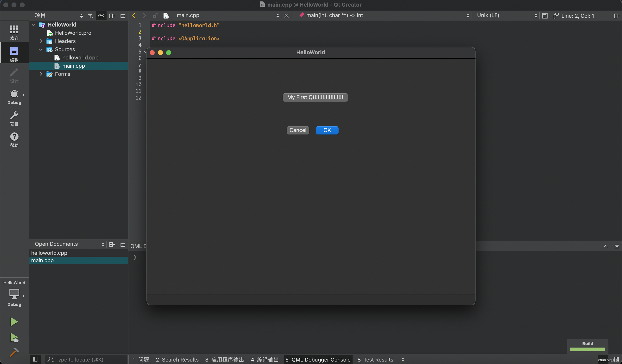Click OK in the HelloWorld window
This screenshot has width=622, height=364.
click(x=327, y=130)
